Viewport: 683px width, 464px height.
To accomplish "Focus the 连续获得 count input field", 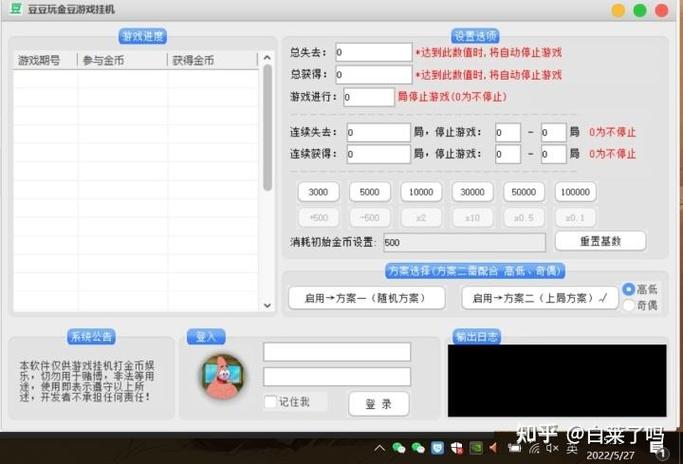I will [379, 154].
